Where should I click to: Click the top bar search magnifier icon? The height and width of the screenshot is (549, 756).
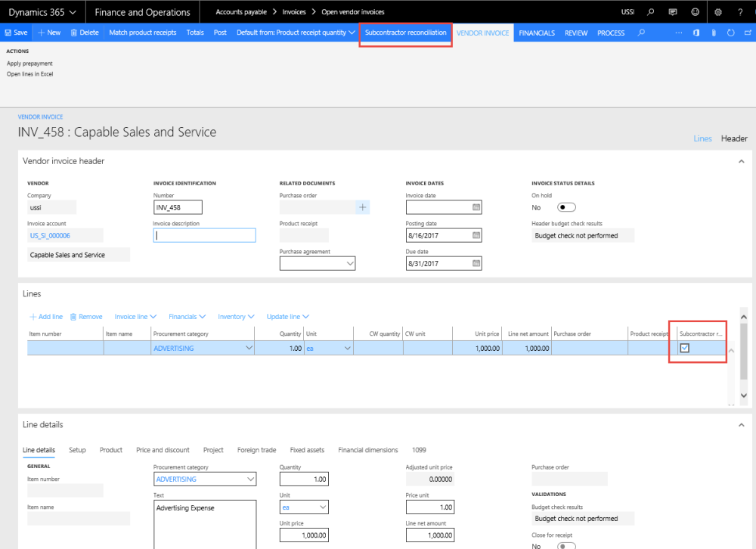click(650, 12)
